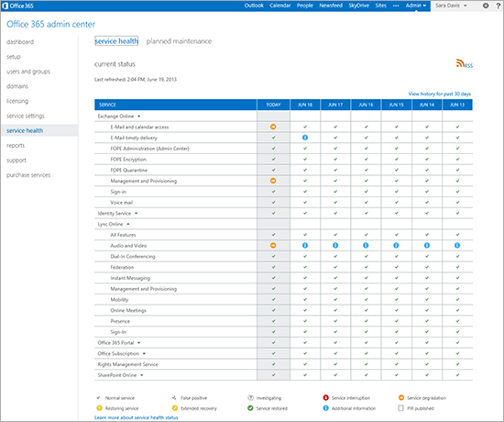Expand the SharePoint Online group

click(142, 375)
